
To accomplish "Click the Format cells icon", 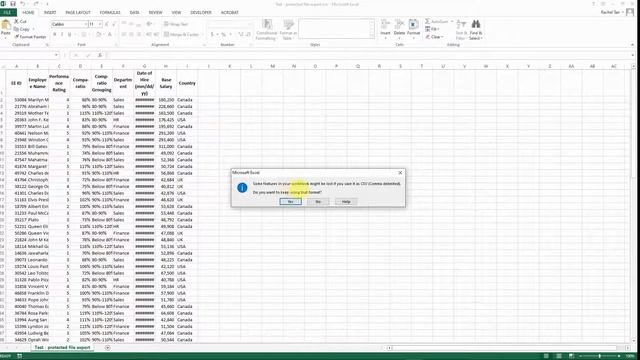I will coord(413,24).
